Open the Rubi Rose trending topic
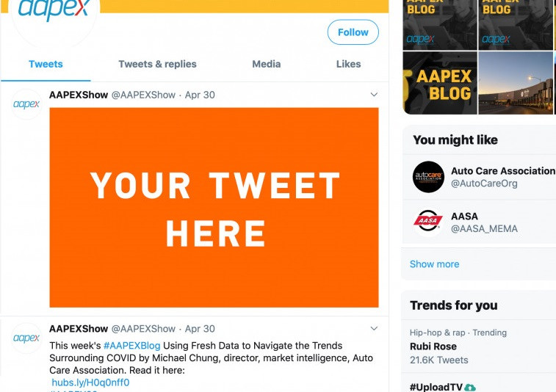Screen dimensions: 556x392 coord(433,346)
